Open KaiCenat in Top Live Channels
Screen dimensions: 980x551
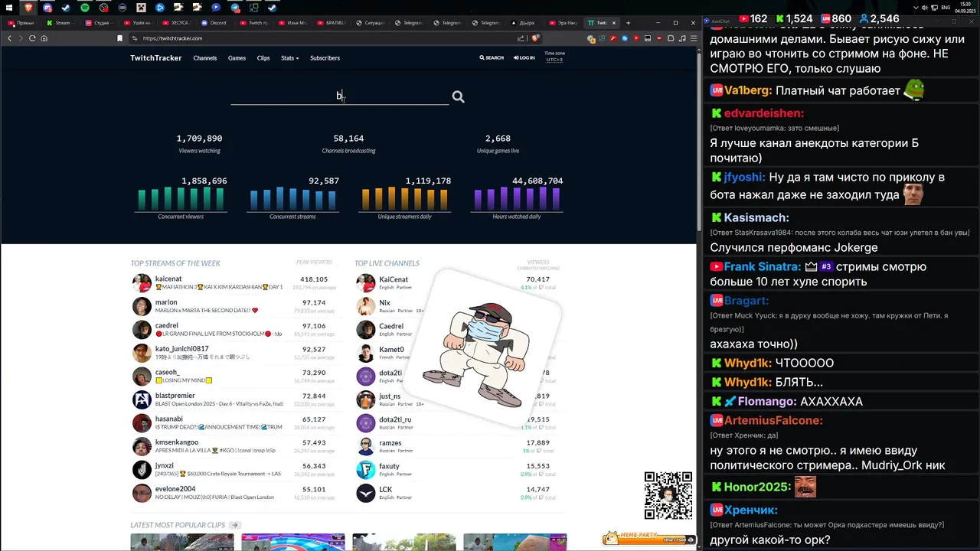tap(394, 279)
